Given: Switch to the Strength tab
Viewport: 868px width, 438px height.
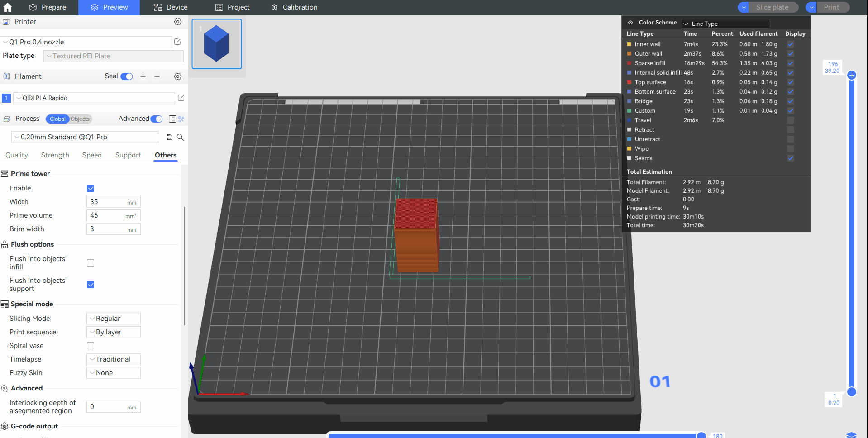Looking at the screenshot, I should click(55, 155).
